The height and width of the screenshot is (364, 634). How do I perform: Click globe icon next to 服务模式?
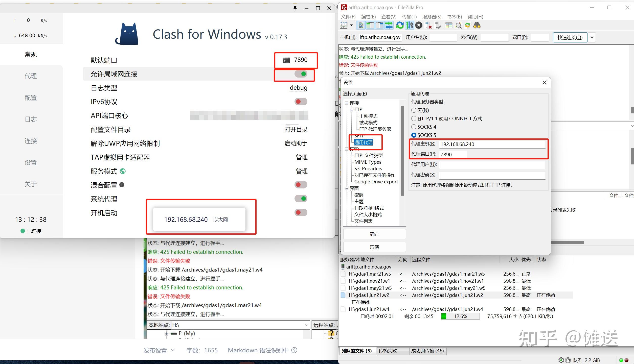point(123,171)
